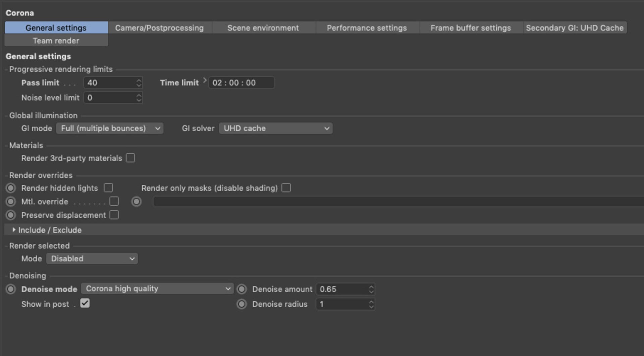Click the Mtl. override animation dot
The image size is (644, 356).
coord(11,202)
